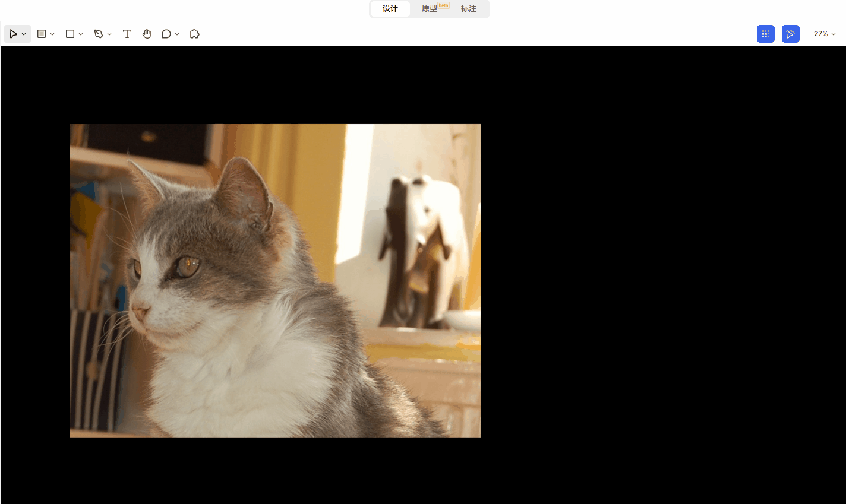This screenshot has width=846, height=504.
Task: Open the 27% zoom level dropdown
Action: tap(825, 34)
